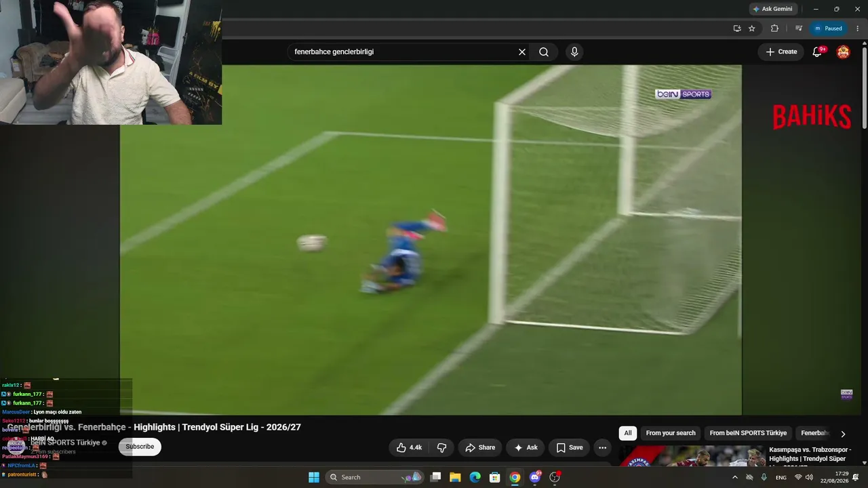868x488 pixels.
Task: Click the YouTube search magnifier button
Action: pos(544,52)
